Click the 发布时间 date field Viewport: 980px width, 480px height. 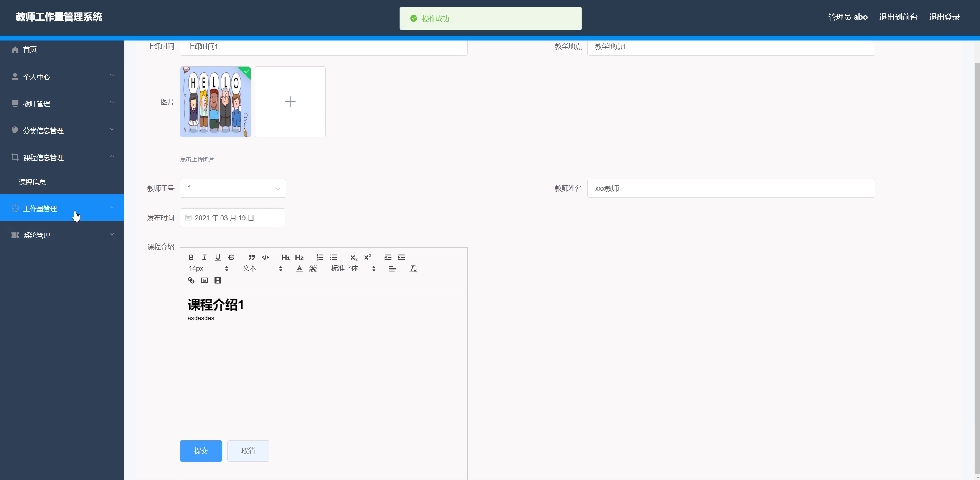click(x=233, y=218)
